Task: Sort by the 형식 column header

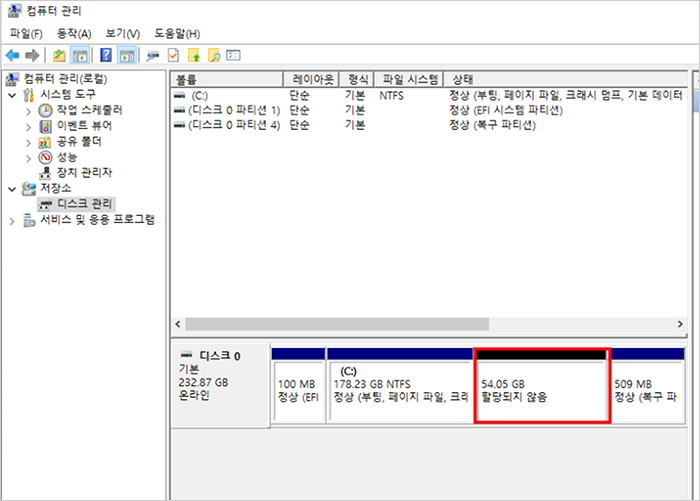Action: click(356, 79)
